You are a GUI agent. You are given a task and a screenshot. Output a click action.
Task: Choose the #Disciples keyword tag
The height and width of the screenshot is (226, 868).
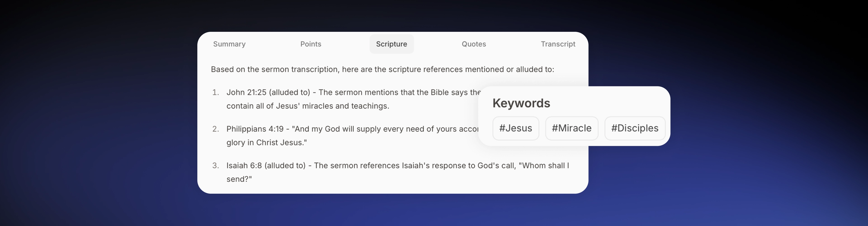(635, 128)
